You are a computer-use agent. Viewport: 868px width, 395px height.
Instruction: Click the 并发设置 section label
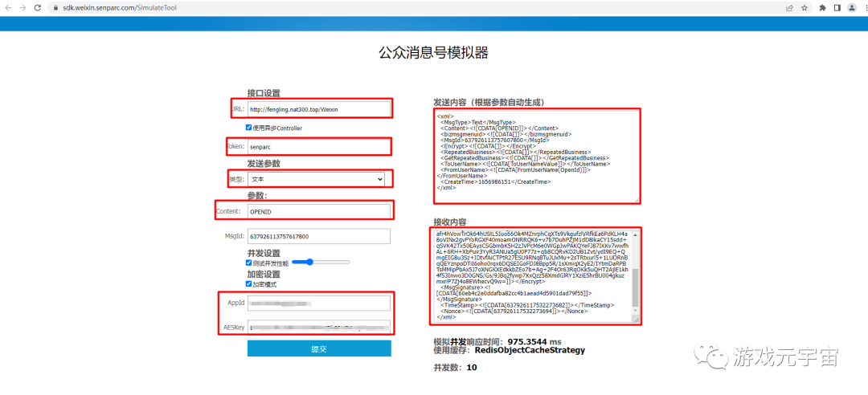pos(264,253)
